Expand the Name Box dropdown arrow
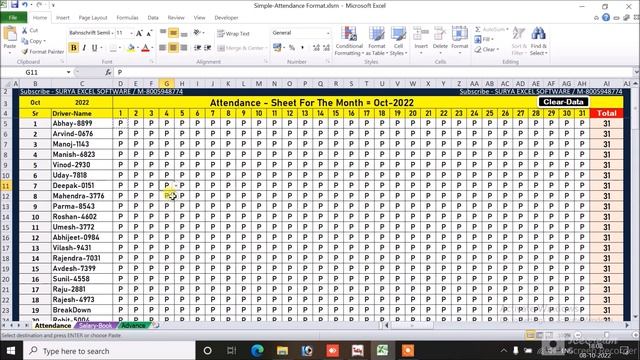 [x=69, y=72]
